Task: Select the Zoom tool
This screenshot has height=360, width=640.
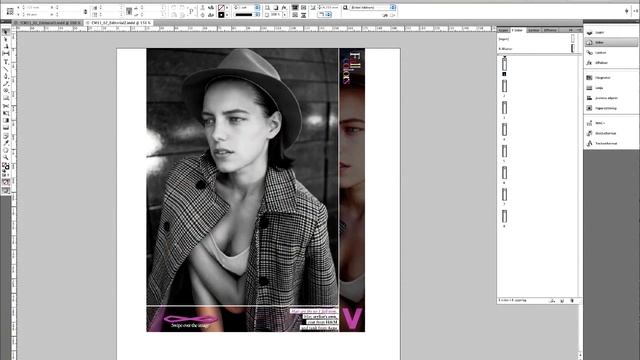Action: [x=6, y=158]
